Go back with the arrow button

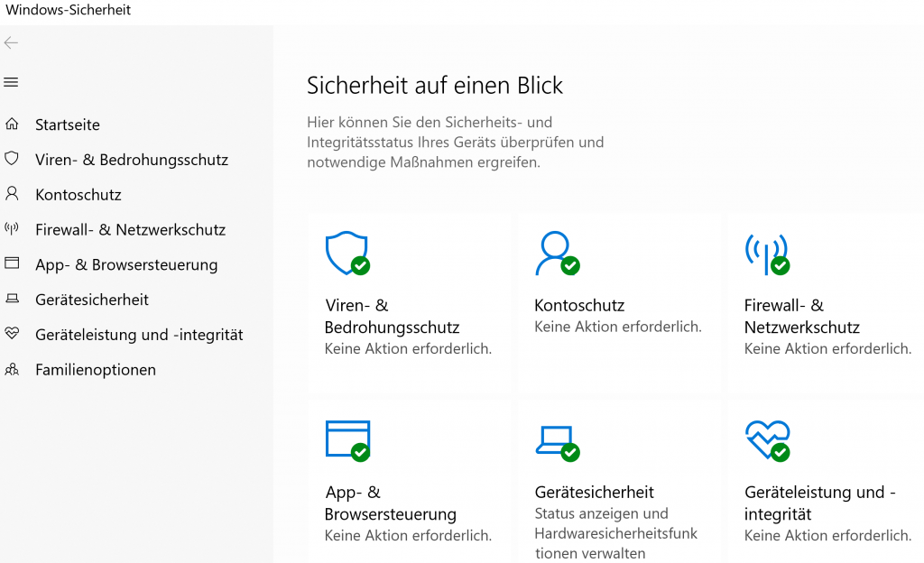click(12, 42)
